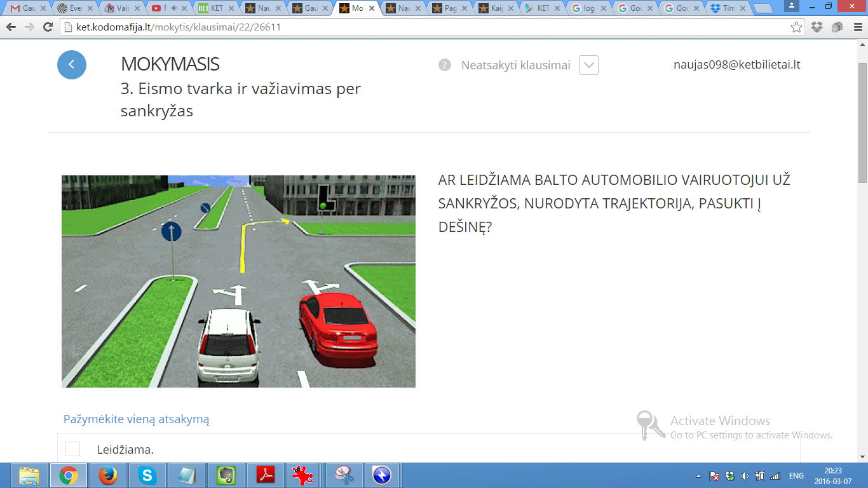Open Evernote from the taskbar

tap(226, 475)
